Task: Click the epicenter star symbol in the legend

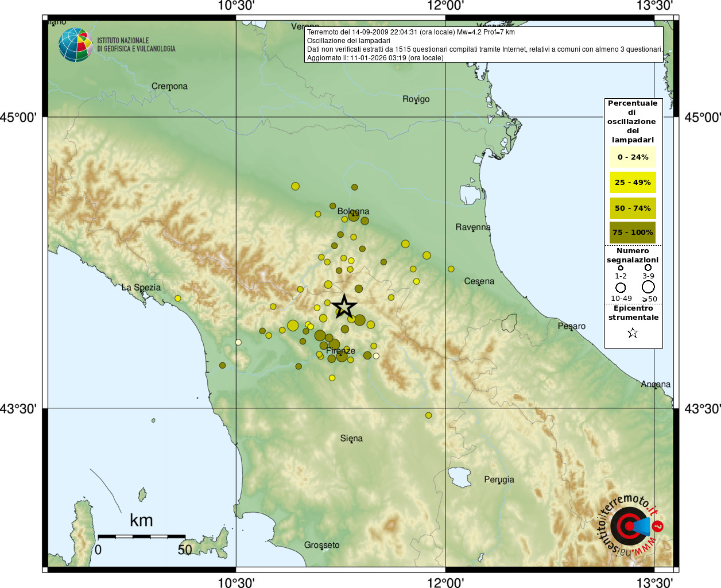Action: coord(633,333)
